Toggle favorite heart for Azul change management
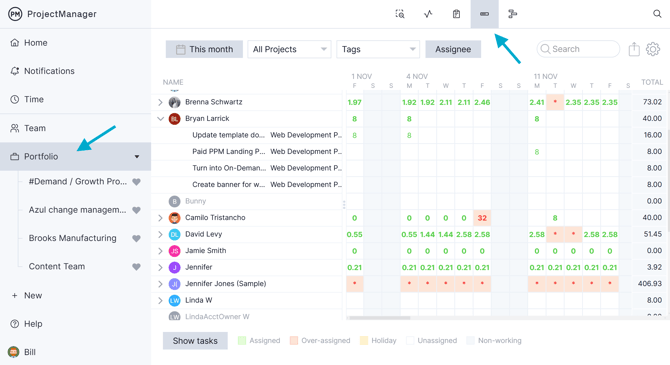Screen dimensions: 670x365 tap(136, 210)
